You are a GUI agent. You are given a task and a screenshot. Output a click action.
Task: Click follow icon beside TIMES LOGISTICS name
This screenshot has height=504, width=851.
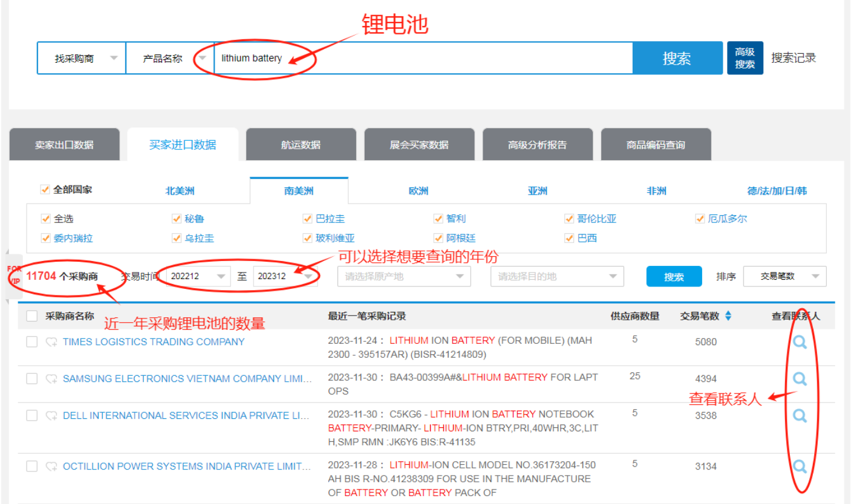[x=51, y=342]
